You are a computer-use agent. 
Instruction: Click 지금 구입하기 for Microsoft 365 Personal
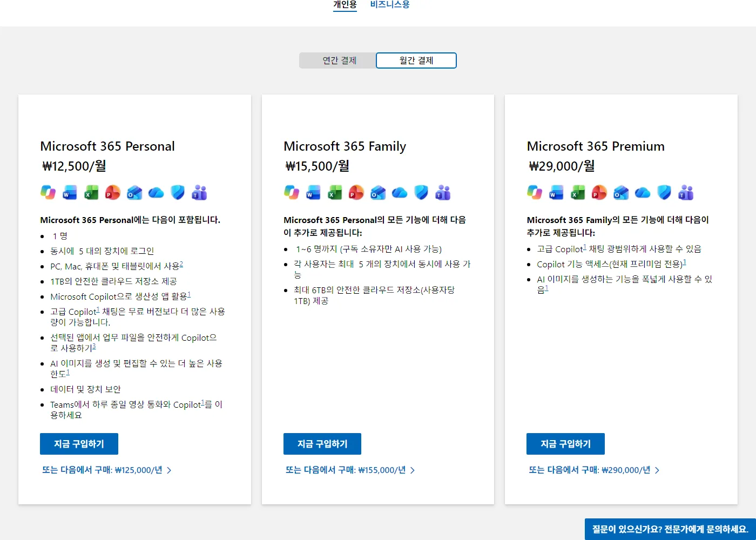coord(79,444)
